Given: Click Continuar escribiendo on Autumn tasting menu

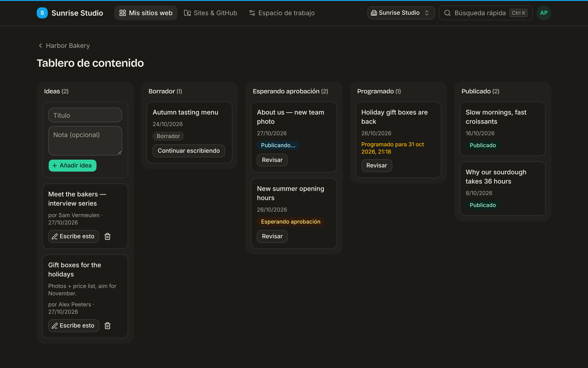Looking at the screenshot, I should (189, 151).
